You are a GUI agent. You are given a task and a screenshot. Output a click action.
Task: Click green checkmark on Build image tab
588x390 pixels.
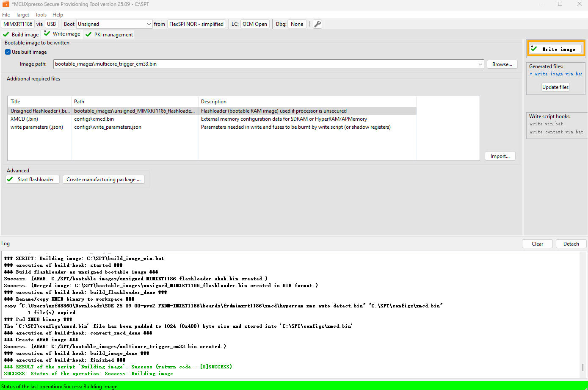6,35
